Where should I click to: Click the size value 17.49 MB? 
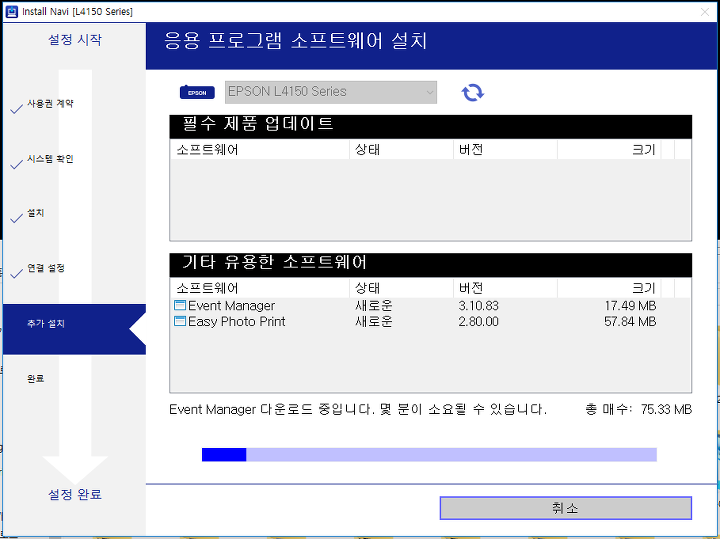(630, 305)
